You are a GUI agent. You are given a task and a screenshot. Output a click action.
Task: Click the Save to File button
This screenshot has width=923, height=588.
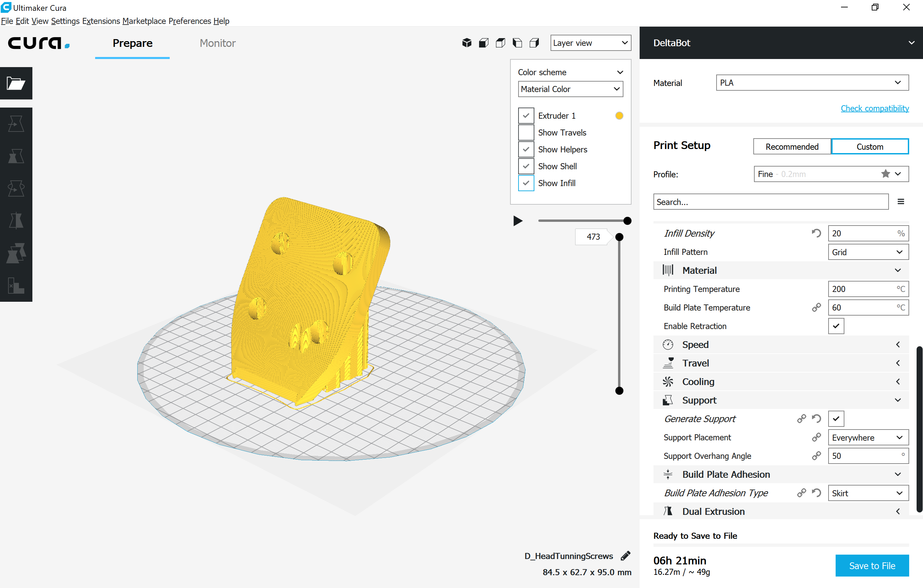pyautogui.click(x=872, y=565)
